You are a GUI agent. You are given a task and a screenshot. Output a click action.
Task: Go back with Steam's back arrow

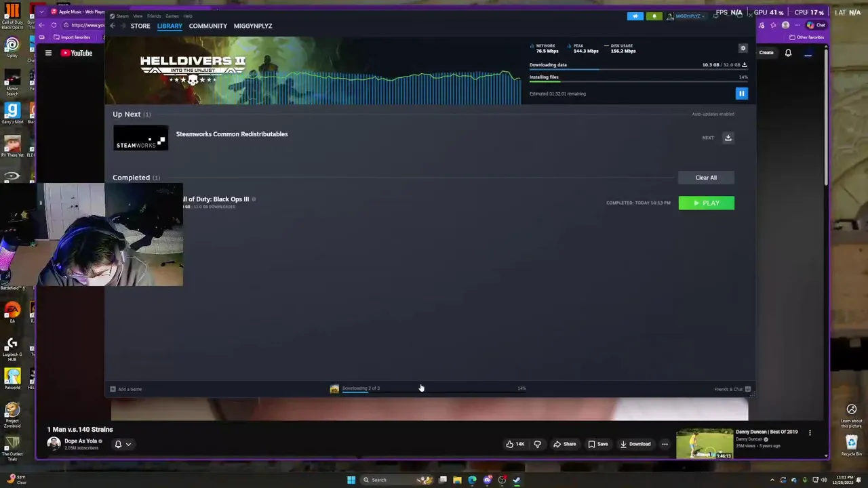pyautogui.click(x=113, y=26)
